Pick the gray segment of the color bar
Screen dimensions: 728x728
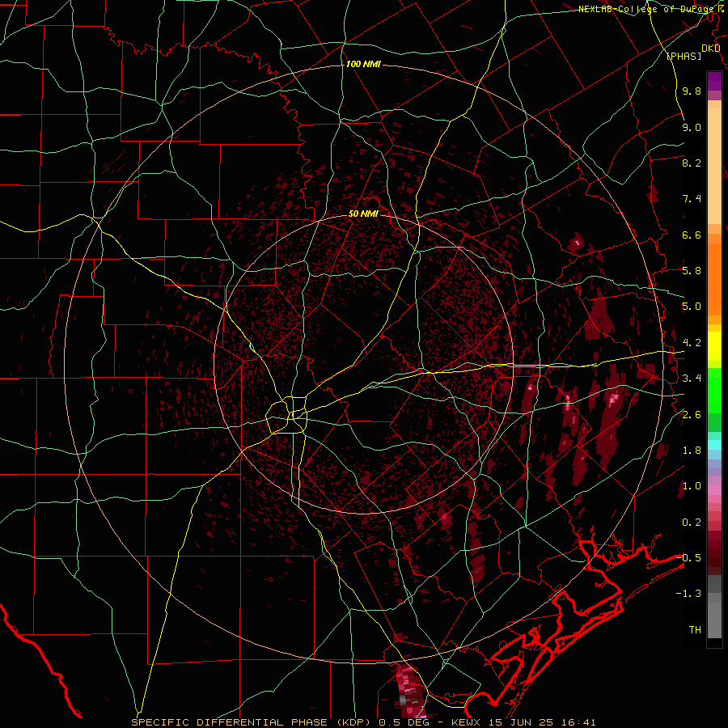(714, 607)
